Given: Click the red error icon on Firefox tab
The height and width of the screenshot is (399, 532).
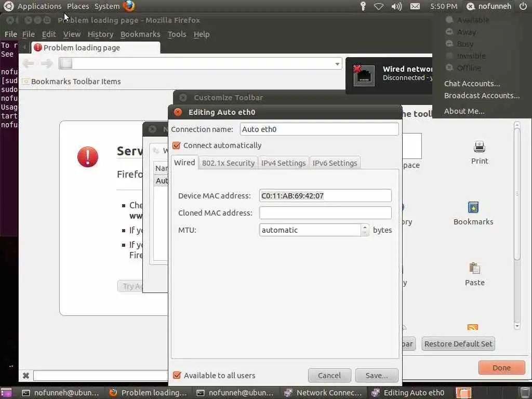Looking at the screenshot, I should pyautogui.click(x=37, y=47).
